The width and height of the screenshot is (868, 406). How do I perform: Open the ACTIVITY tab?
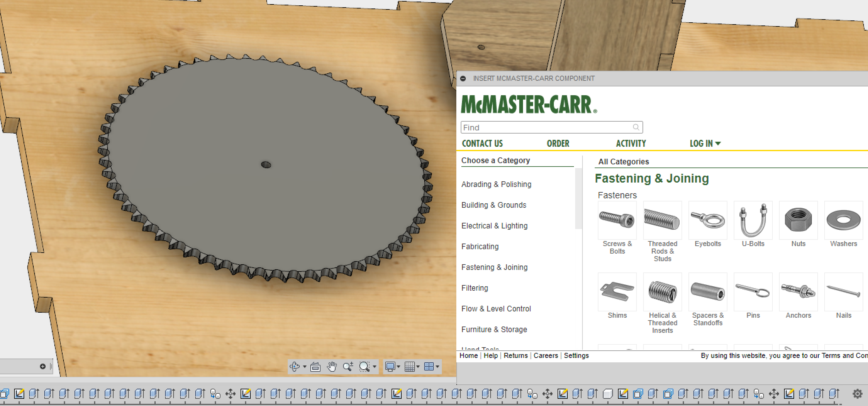pyautogui.click(x=631, y=143)
